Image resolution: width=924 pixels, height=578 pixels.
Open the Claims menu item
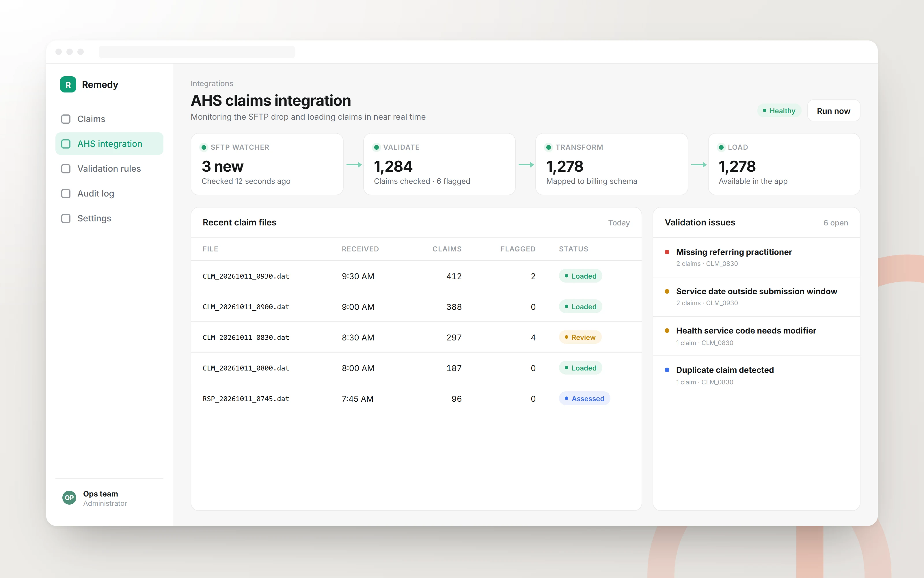coord(109,119)
